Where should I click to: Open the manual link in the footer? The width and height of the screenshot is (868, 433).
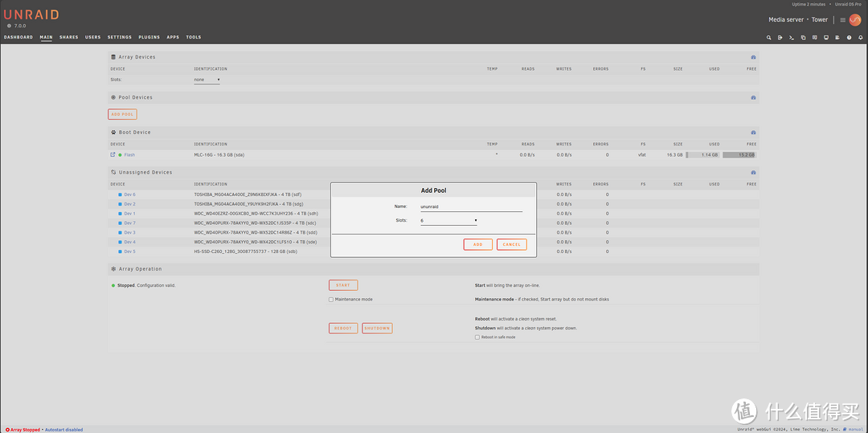pyautogui.click(x=855, y=430)
